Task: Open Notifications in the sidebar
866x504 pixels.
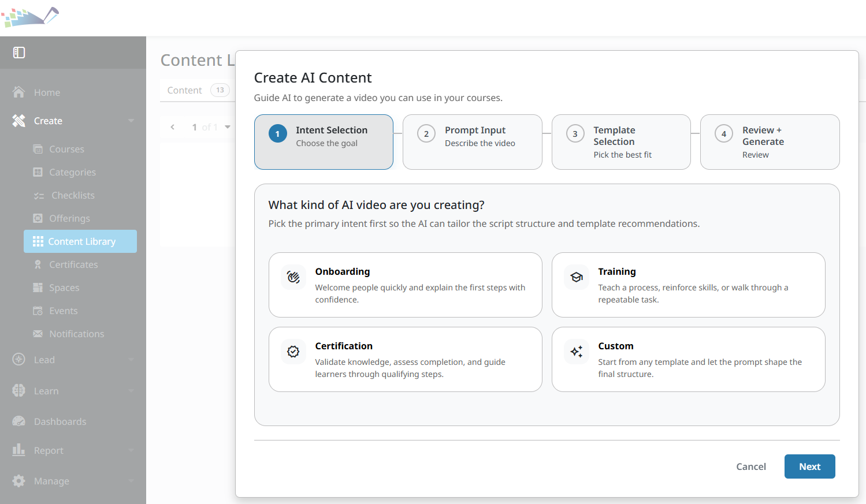Action: [x=77, y=334]
